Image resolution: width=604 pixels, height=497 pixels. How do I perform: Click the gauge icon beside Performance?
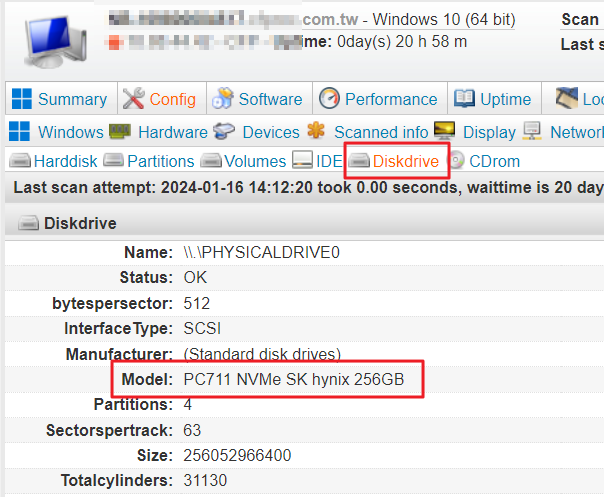tap(329, 99)
